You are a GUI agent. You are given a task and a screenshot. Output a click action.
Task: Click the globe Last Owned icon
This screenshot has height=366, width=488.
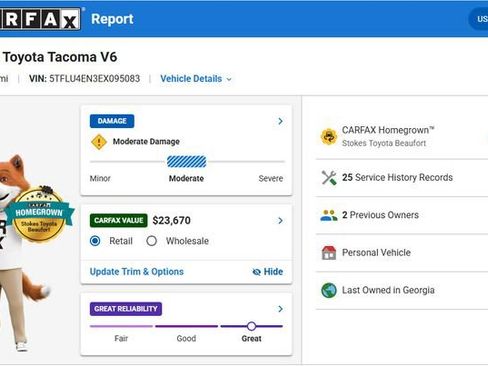coord(329,290)
